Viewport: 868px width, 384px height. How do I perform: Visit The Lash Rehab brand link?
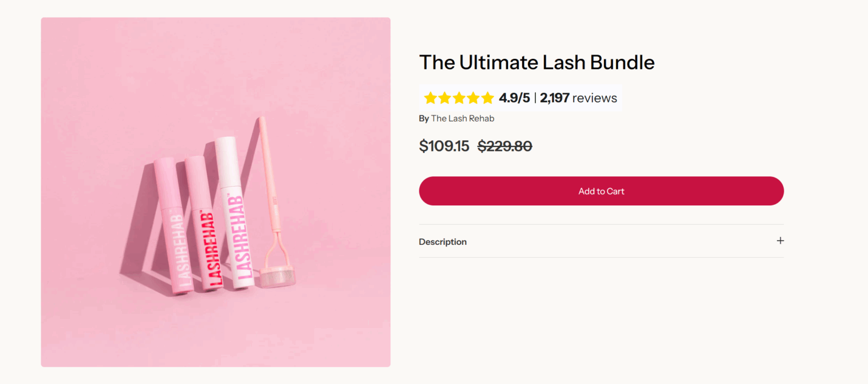coord(462,118)
